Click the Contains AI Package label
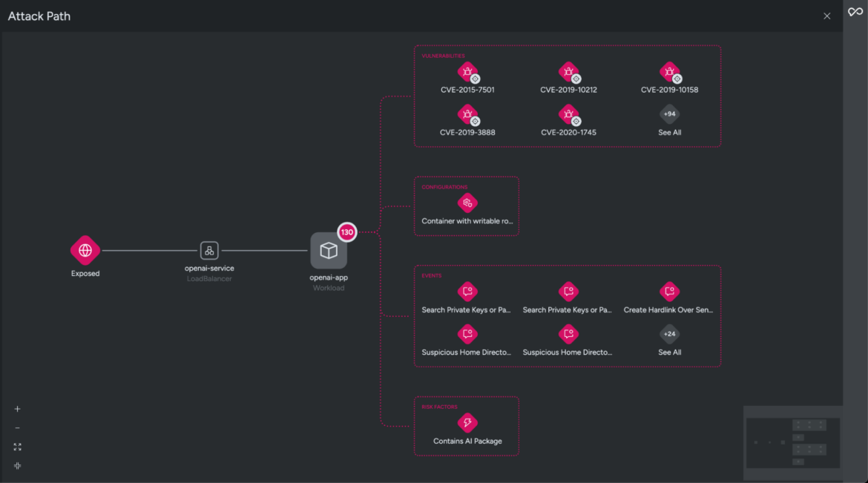Image resolution: width=868 pixels, height=483 pixels. coord(468,441)
